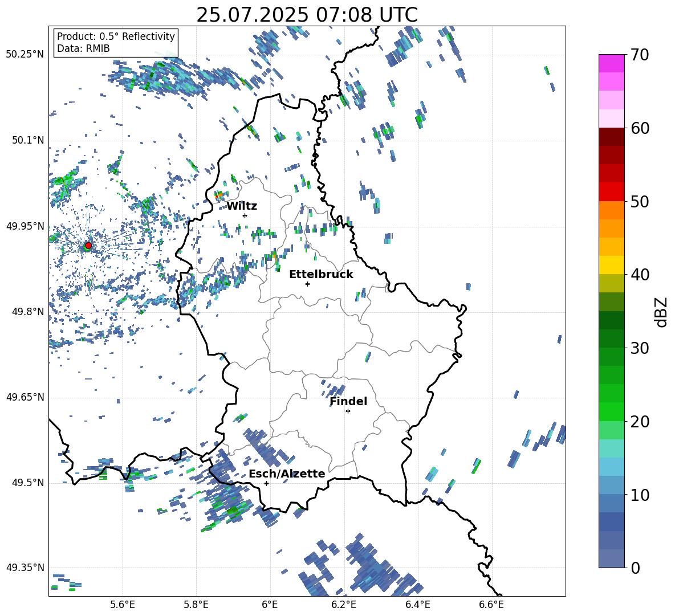Click the 5.8°E longitude label

click(196, 605)
